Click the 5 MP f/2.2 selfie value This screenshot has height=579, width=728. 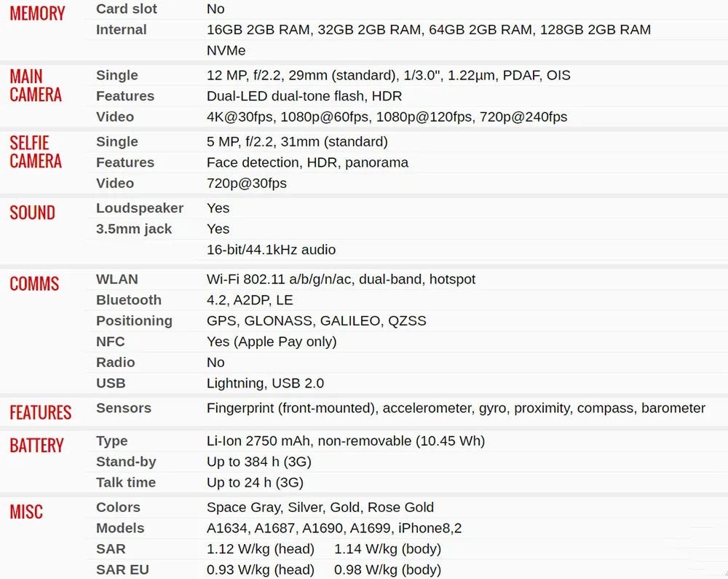[x=297, y=141]
